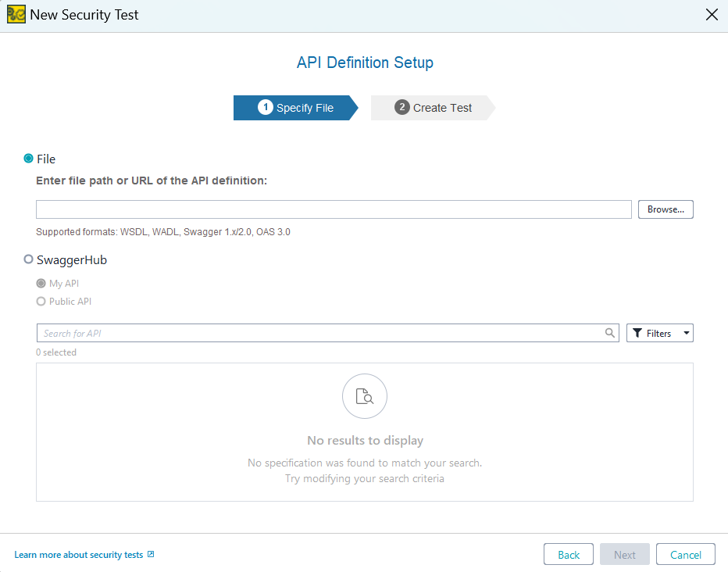Click inside the Search for API field

click(x=312, y=333)
